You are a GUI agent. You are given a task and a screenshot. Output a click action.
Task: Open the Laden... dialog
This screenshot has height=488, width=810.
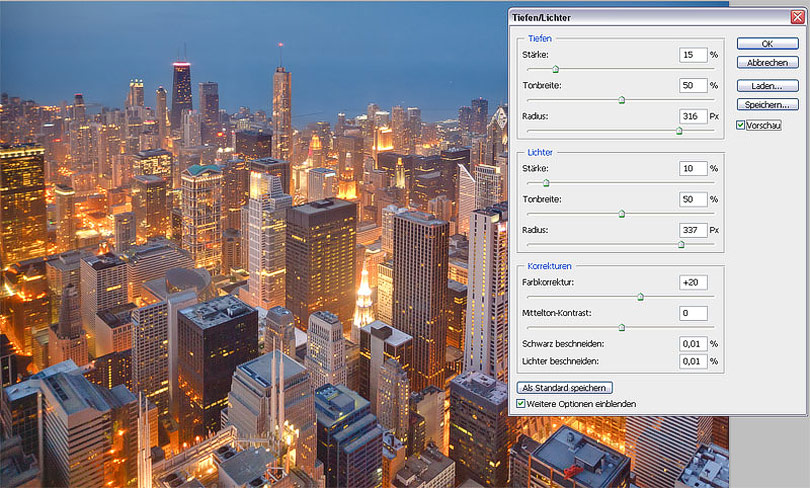click(x=768, y=86)
